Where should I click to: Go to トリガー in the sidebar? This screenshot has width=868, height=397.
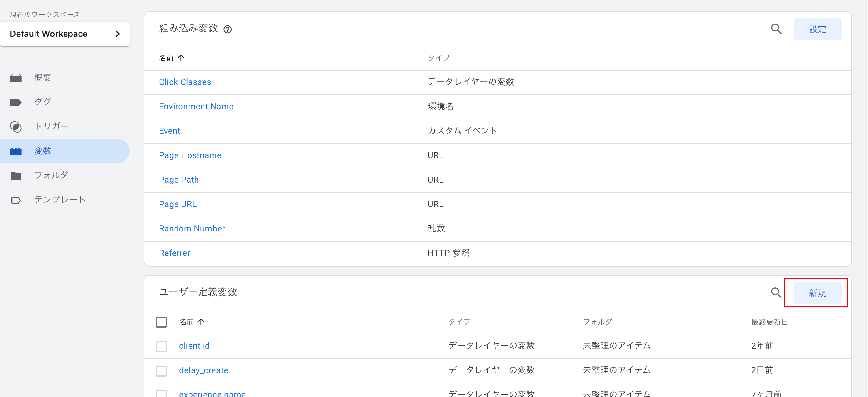pos(52,126)
